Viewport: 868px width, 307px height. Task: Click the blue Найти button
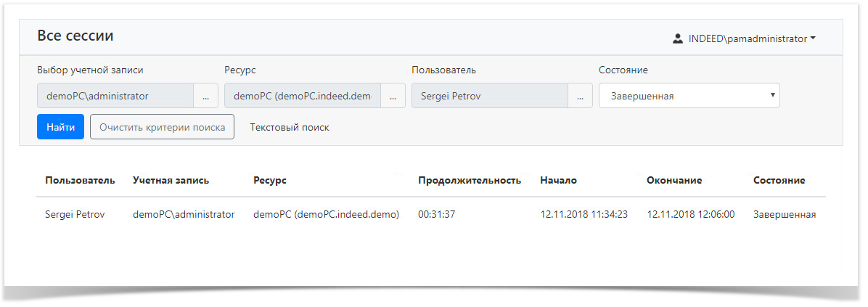[60, 127]
